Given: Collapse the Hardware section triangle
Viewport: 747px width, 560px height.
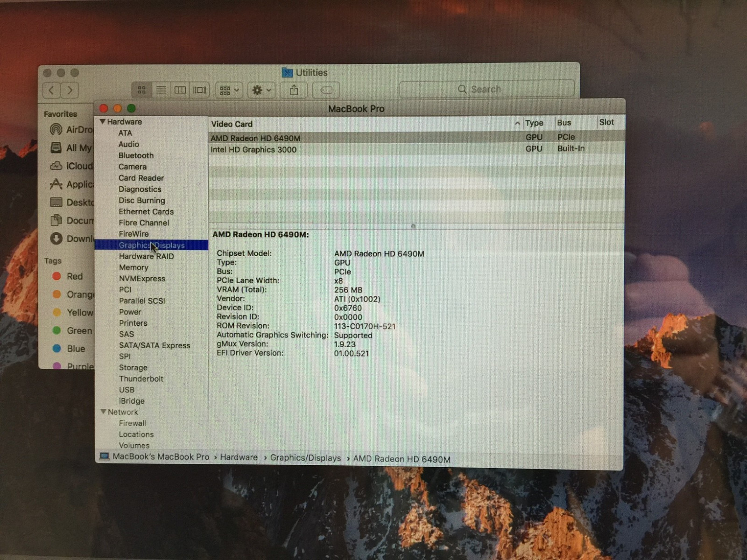Looking at the screenshot, I should click(x=102, y=121).
